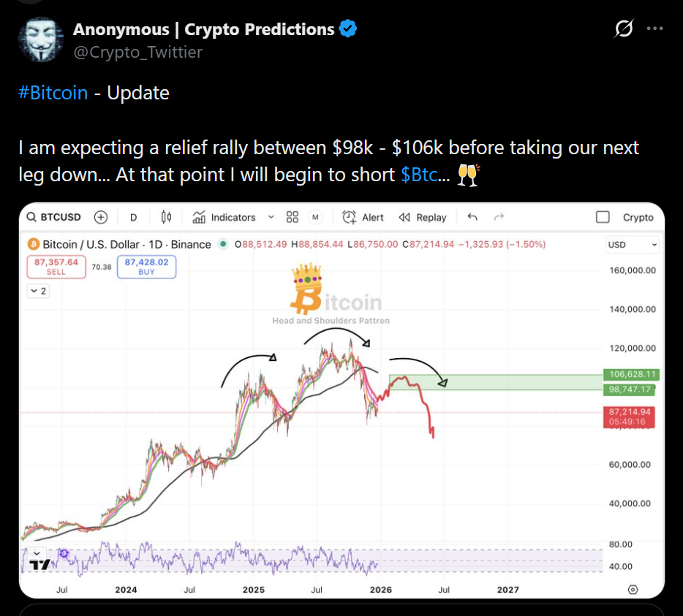Viewport: 683px width, 616px height.
Task: Click the add symbol plus icon
Action: tap(101, 217)
